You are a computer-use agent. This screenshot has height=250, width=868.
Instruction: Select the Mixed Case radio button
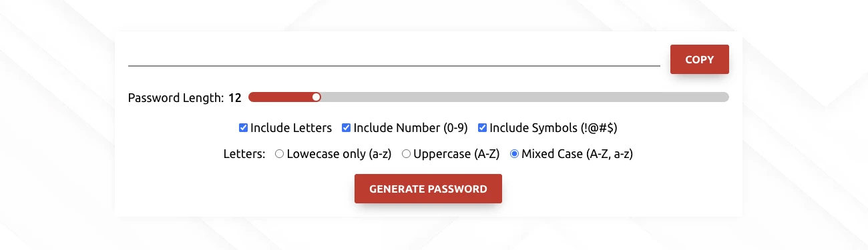pyautogui.click(x=514, y=154)
